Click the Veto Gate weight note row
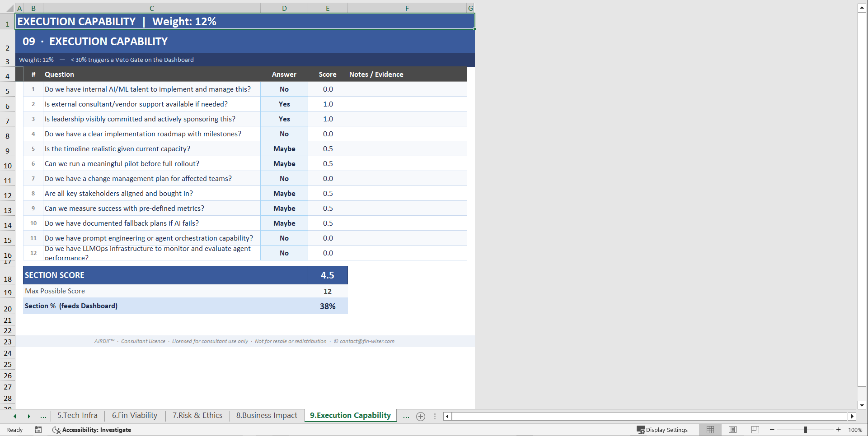The width and height of the screenshot is (868, 436). pos(245,60)
